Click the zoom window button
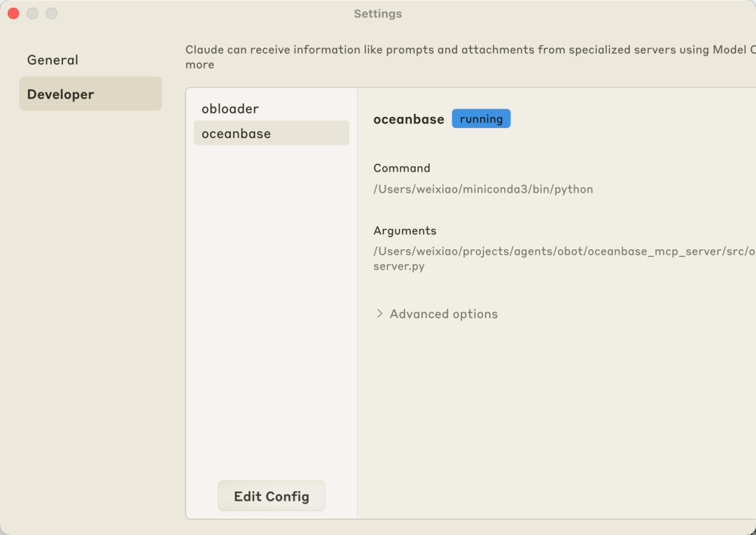 click(x=51, y=13)
